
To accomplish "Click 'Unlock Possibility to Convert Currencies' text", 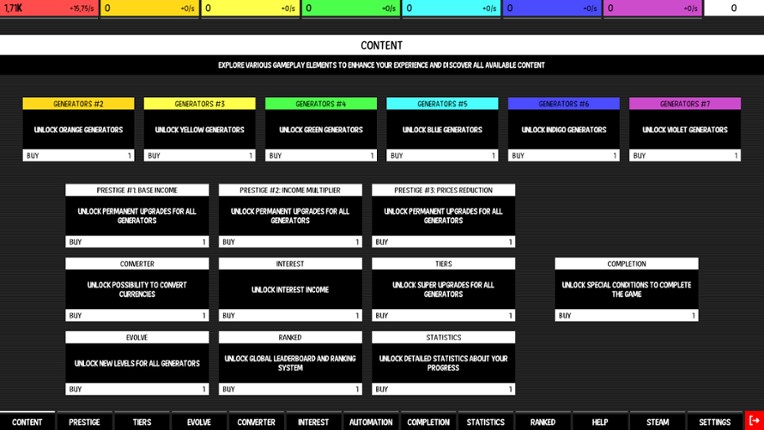I will pyautogui.click(x=137, y=289).
